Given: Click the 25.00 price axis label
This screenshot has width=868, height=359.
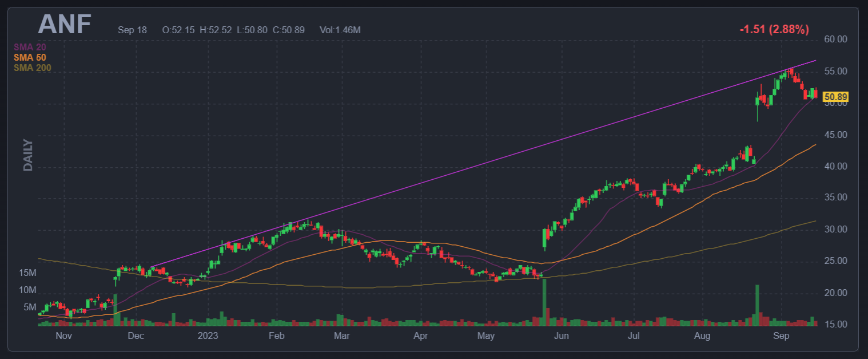Looking at the screenshot, I should click(835, 261).
